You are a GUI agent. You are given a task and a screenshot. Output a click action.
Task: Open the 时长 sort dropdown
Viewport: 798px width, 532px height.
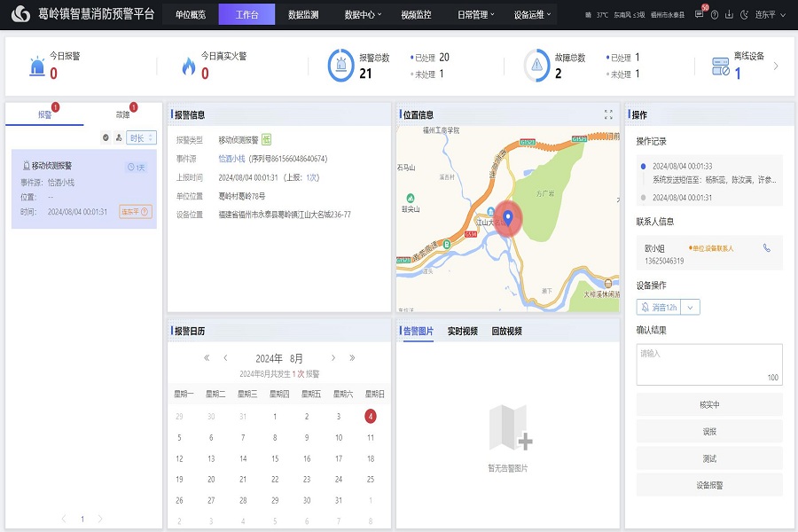pos(141,137)
